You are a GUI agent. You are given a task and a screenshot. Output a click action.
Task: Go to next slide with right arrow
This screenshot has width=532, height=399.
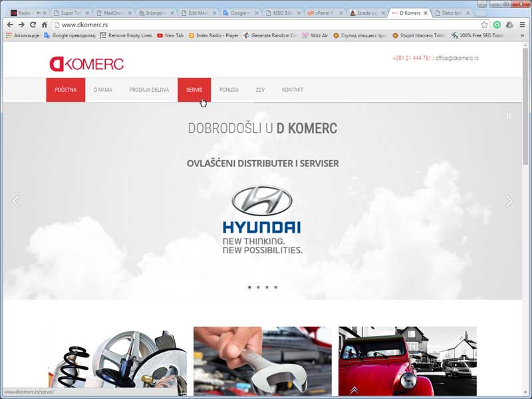509,201
